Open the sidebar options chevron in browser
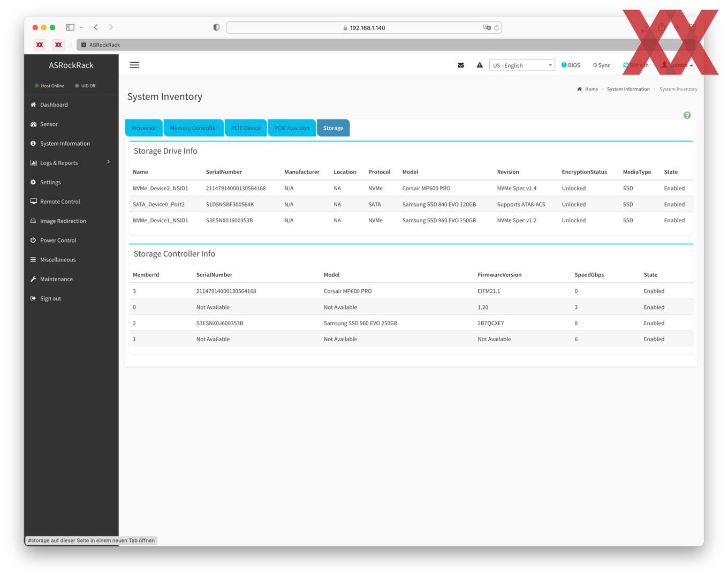The height and width of the screenshot is (578, 728). [x=81, y=27]
